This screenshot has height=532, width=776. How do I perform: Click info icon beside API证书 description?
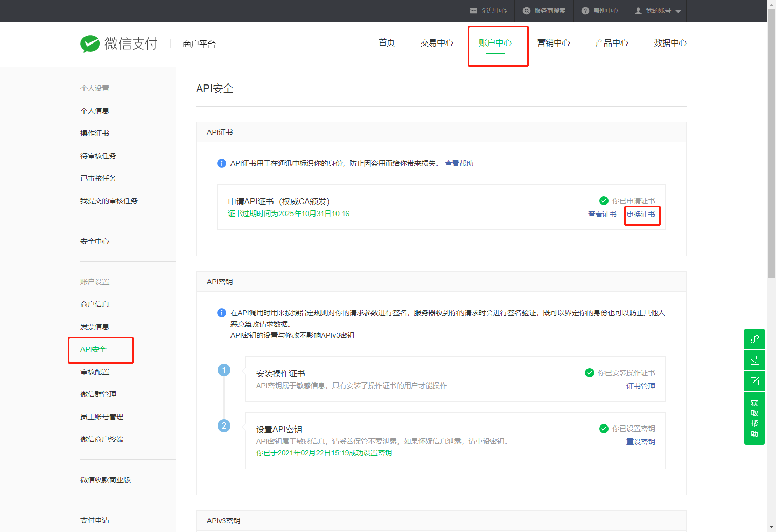coord(222,163)
